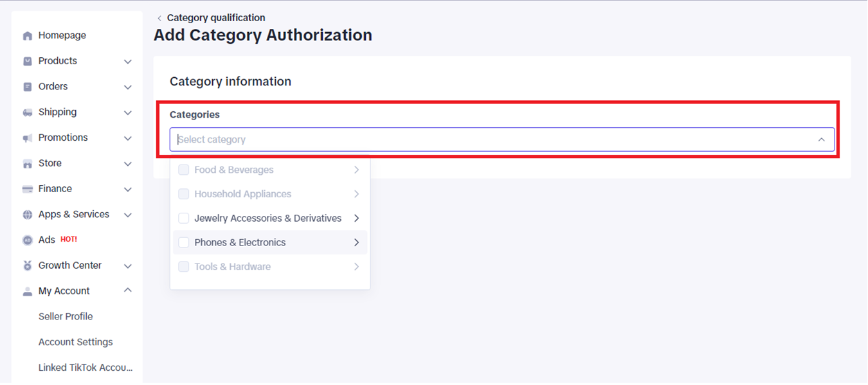Collapse the My Account sidebar section
868x385 pixels.
coord(128,291)
